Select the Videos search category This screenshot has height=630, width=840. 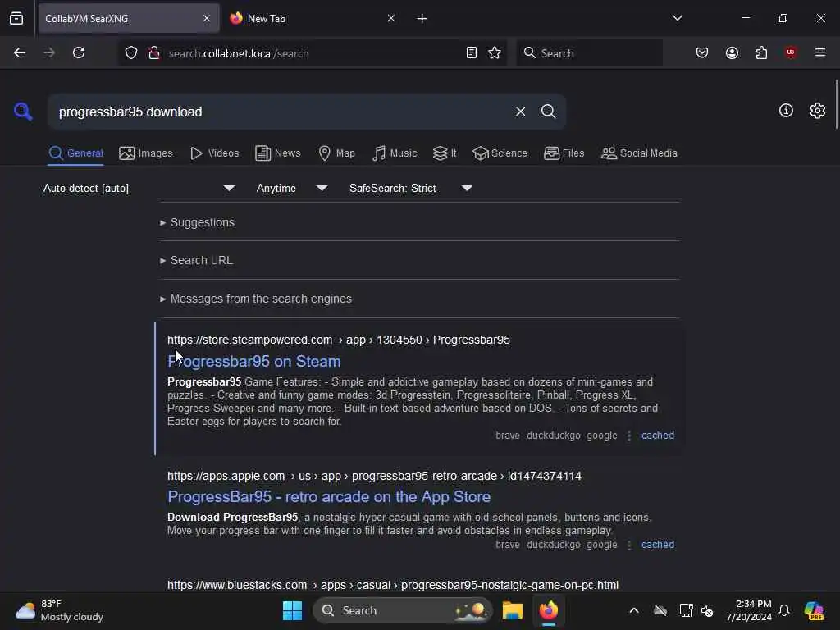click(214, 153)
